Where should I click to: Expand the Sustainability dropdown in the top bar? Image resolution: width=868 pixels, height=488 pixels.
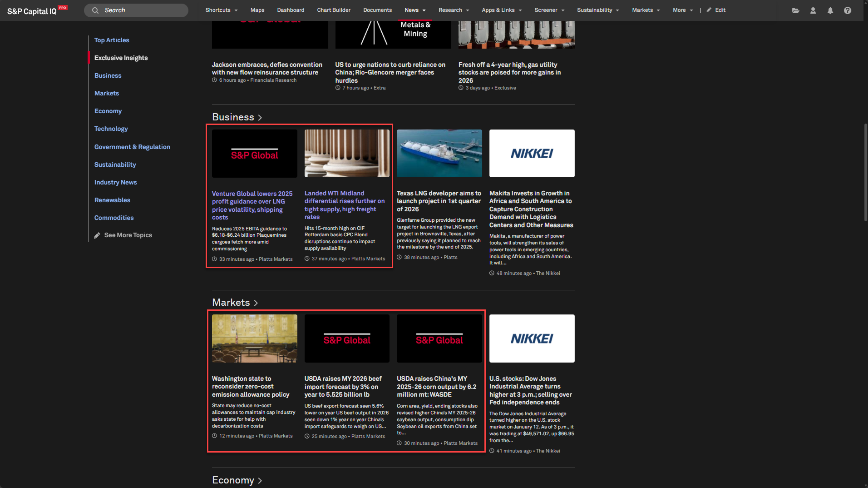point(598,10)
